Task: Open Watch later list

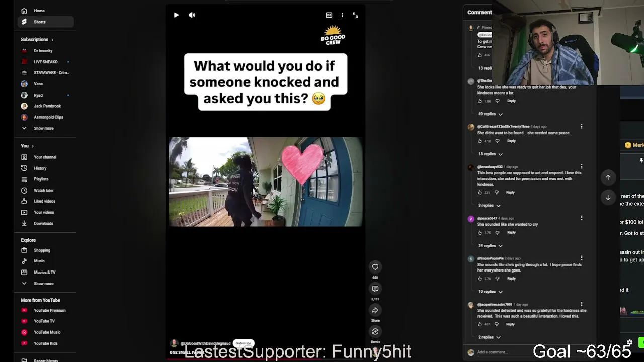Action: pos(45,191)
